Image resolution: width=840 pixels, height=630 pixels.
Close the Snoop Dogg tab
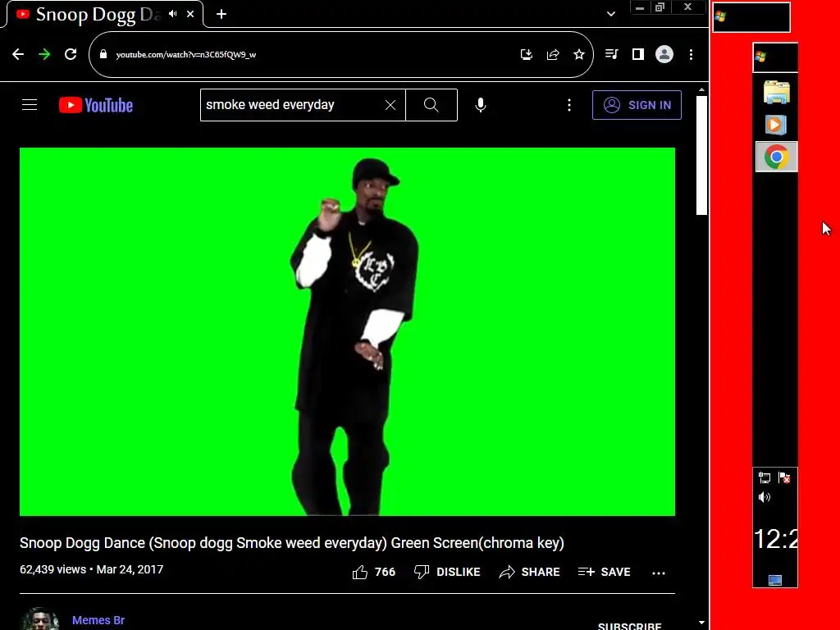[190, 14]
